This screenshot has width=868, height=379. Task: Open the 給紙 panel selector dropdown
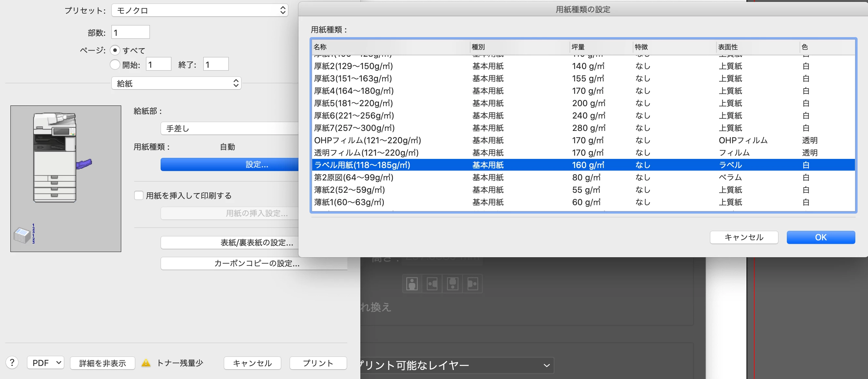point(176,83)
